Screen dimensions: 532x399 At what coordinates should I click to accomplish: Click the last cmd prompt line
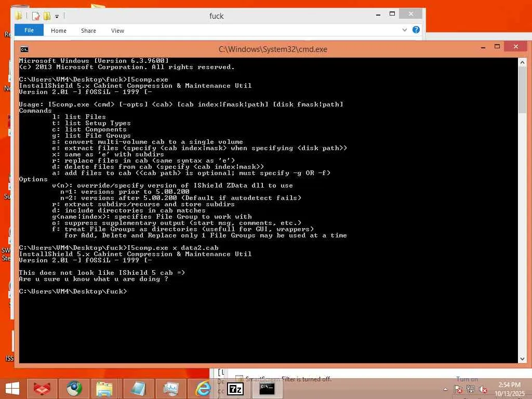coord(73,291)
